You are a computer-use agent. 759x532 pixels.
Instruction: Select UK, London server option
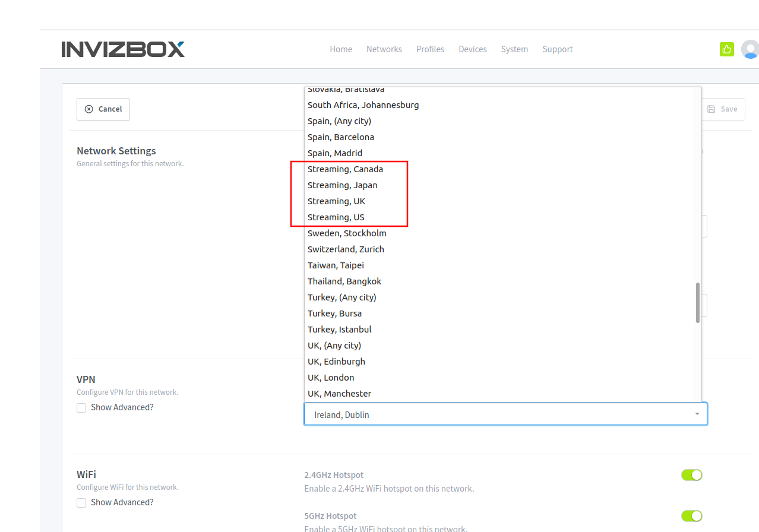click(x=331, y=378)
